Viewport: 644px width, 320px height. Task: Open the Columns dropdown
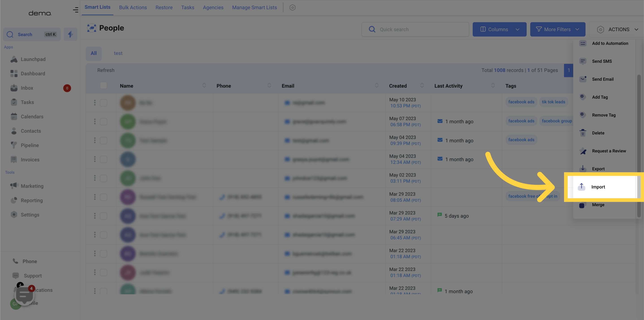point(499,29)
